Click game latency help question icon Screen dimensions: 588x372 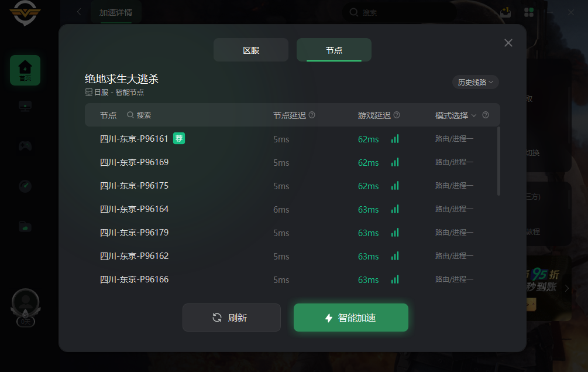(x=397, y=115)
